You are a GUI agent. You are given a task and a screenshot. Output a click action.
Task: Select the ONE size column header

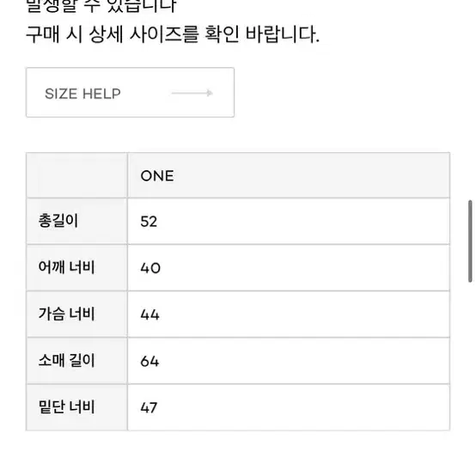click(x=289, y=175)
